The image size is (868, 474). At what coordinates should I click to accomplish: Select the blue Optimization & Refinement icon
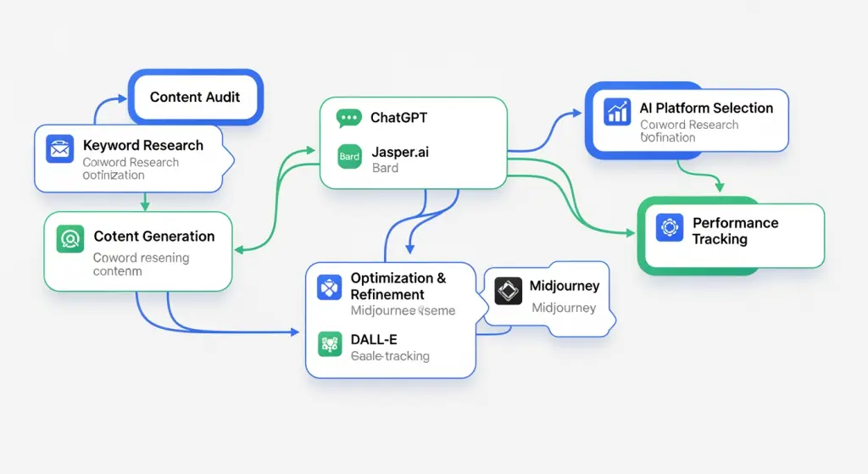[x=329, y=287]
